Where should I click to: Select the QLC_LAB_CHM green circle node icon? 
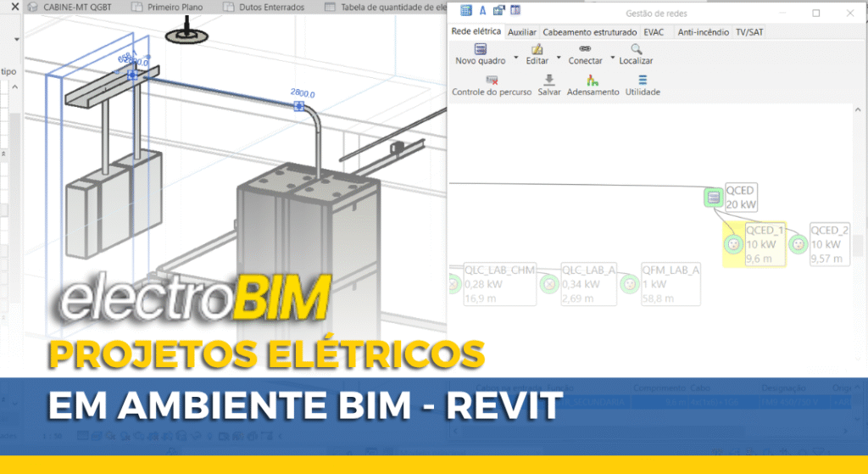(453, 284)
